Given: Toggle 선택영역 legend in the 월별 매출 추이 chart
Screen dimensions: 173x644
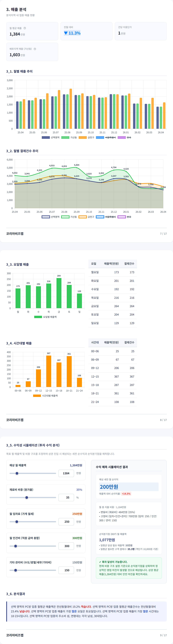Looking at the screenshot, I should coord(50,137).
